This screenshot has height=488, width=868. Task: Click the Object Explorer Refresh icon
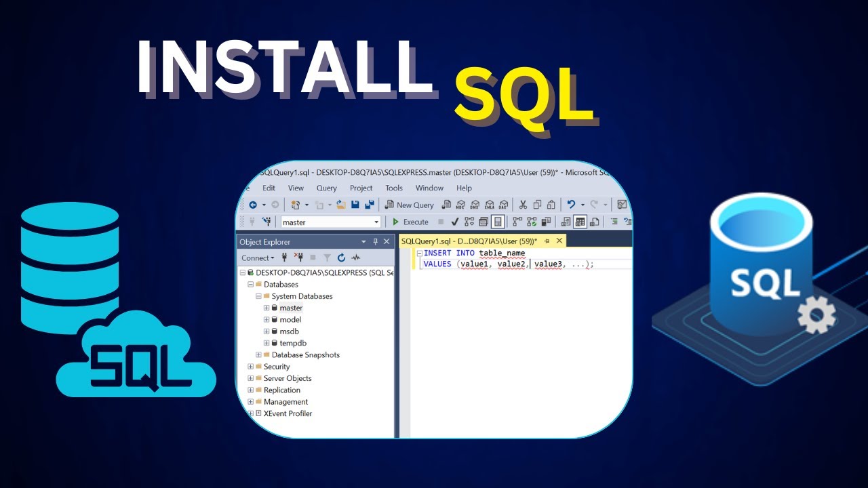coord(341,258)
